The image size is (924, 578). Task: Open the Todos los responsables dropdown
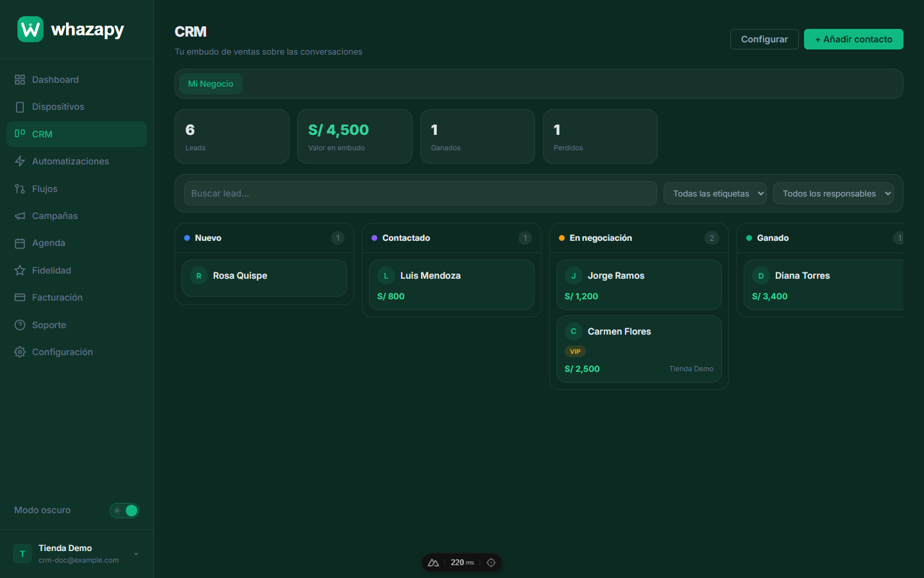click(x=833, y=193)
